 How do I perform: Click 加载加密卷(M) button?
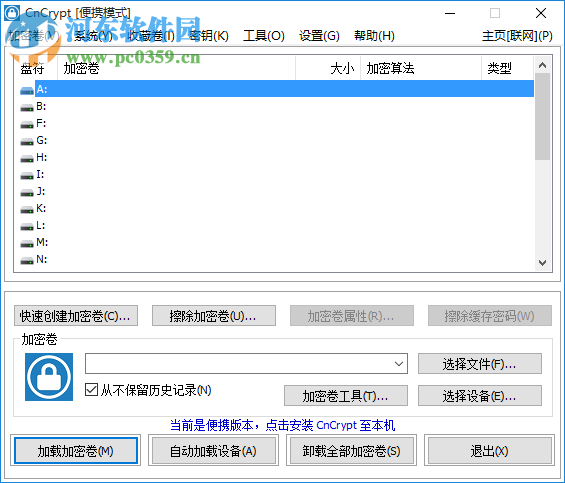[x=76, y=451]
